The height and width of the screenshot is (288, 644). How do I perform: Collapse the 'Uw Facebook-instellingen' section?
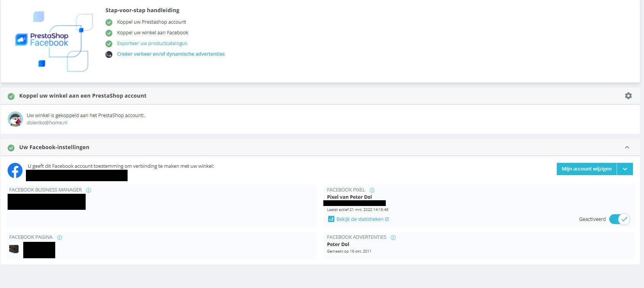(x=627, y=147)
